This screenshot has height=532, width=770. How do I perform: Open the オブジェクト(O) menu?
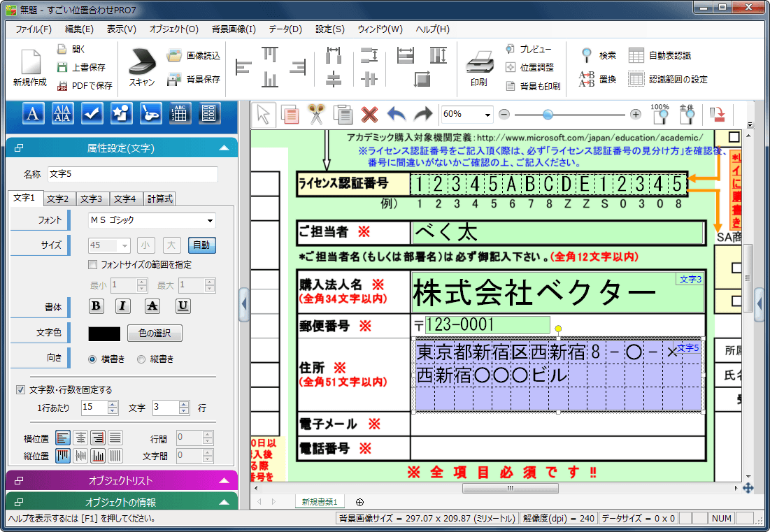pyautogui.click(x=174, y=29)
